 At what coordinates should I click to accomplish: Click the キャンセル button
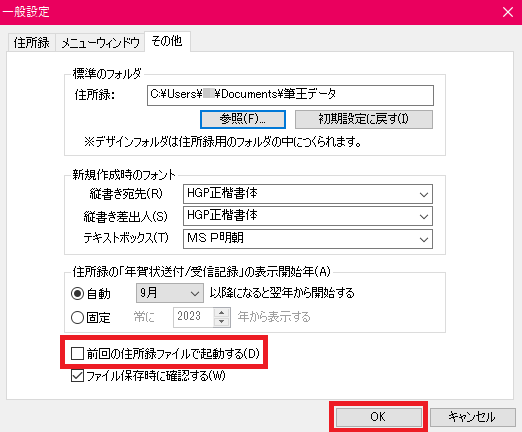click(472, 417)
